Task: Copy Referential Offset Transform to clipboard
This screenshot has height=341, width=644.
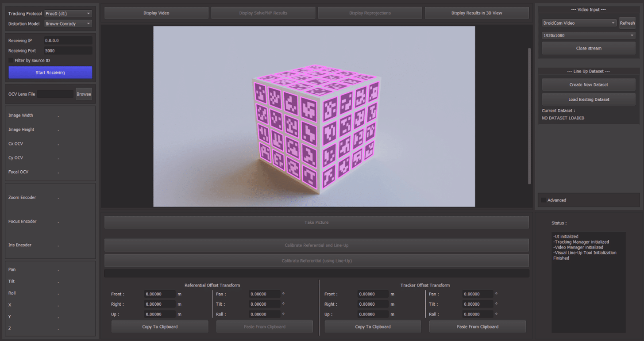Action: [160, 327]
